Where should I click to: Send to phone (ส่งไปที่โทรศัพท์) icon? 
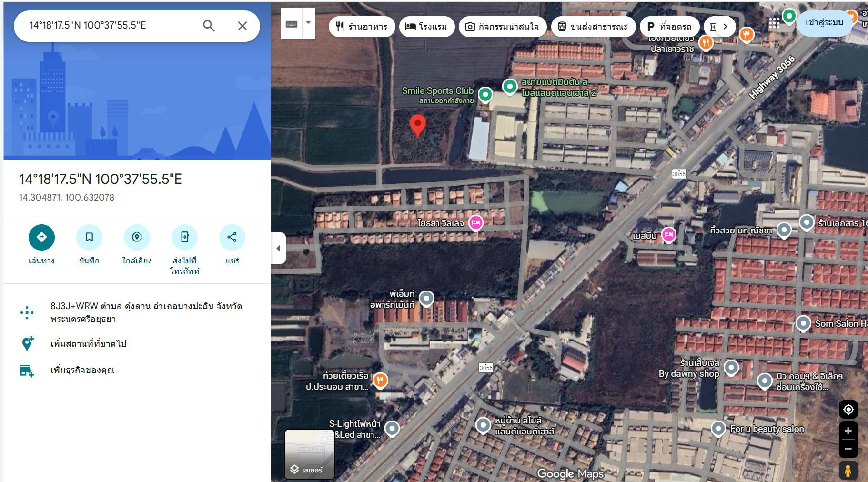click(184, 237)
